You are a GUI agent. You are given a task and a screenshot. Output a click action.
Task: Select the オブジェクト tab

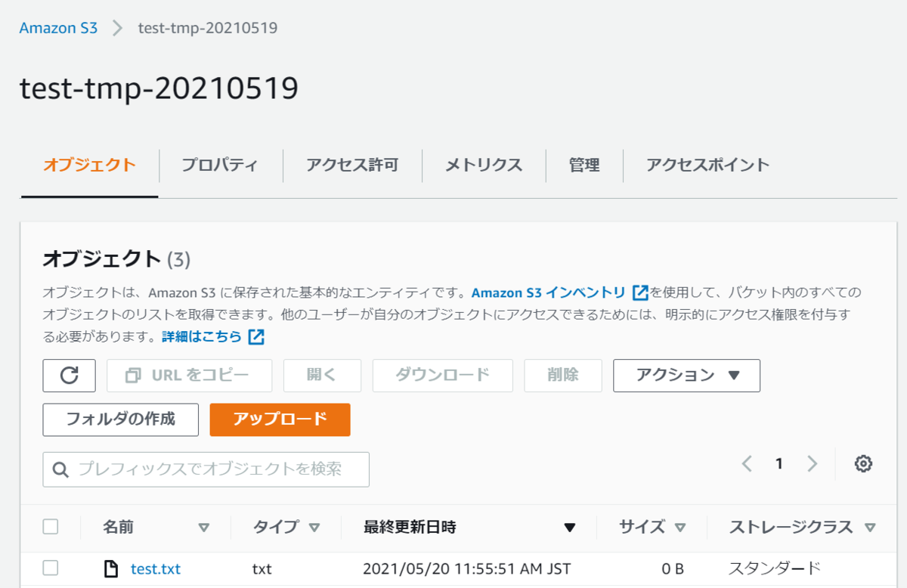coord(89,166)
